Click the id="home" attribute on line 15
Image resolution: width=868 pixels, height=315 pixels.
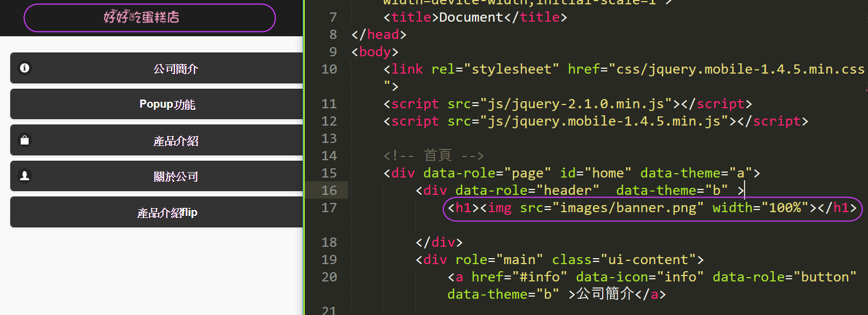[x=596, y=173]
